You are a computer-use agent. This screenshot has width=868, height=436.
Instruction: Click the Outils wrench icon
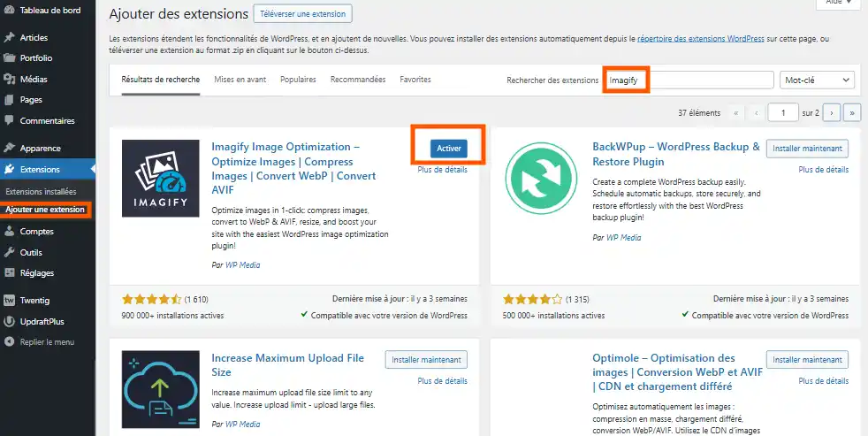pyautogui.click(x=9, y=252)
